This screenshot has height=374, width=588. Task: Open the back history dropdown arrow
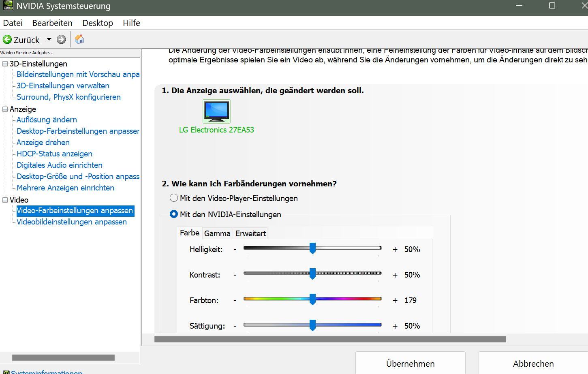(x=49, y=39)
